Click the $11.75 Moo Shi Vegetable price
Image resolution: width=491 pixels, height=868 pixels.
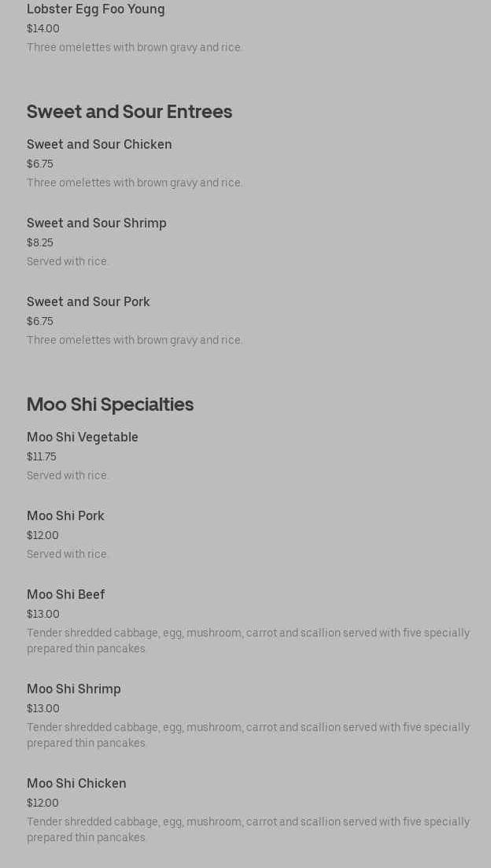pos(42,457)
